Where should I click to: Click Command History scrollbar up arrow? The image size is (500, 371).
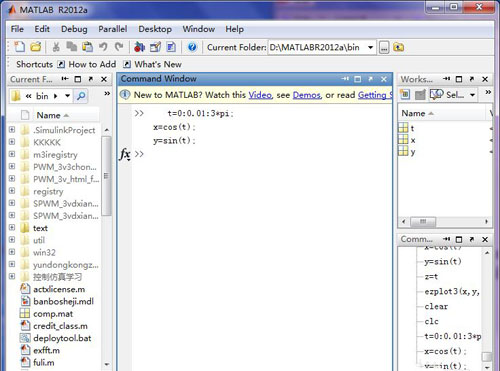pyautogui.click(x=487, y=253)
